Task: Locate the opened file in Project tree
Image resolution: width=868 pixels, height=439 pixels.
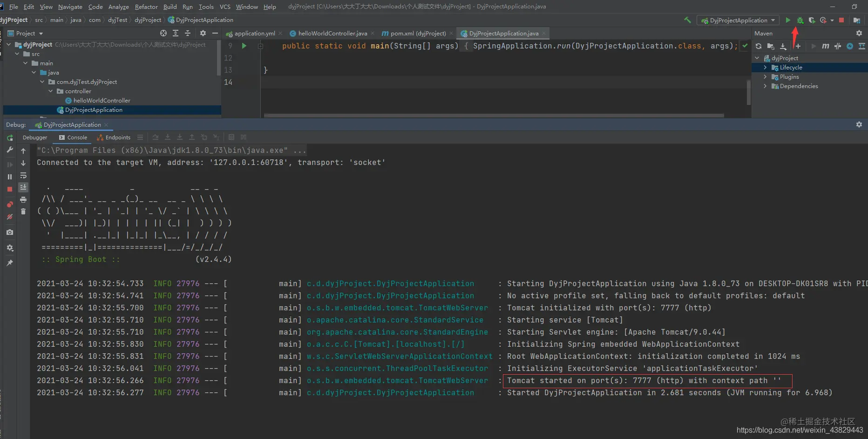Action: [163, 33]
